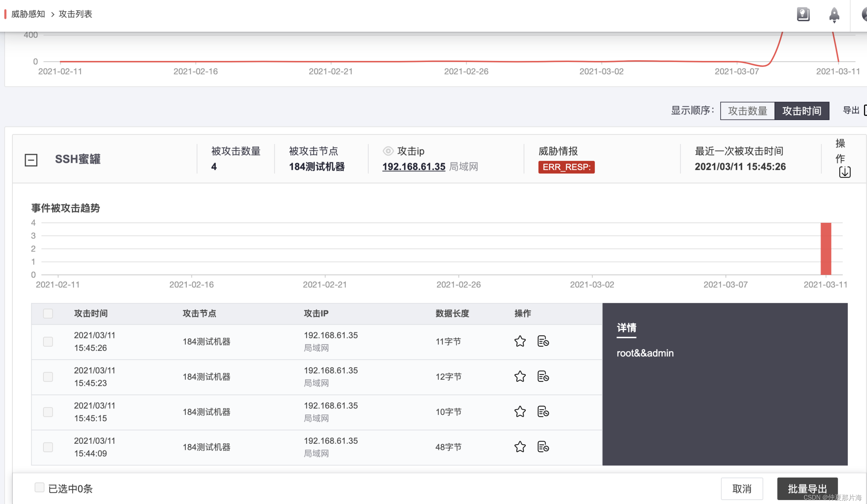Toggle the select-all checkbox in table header
867x504 pixels.
pos(48,314)
